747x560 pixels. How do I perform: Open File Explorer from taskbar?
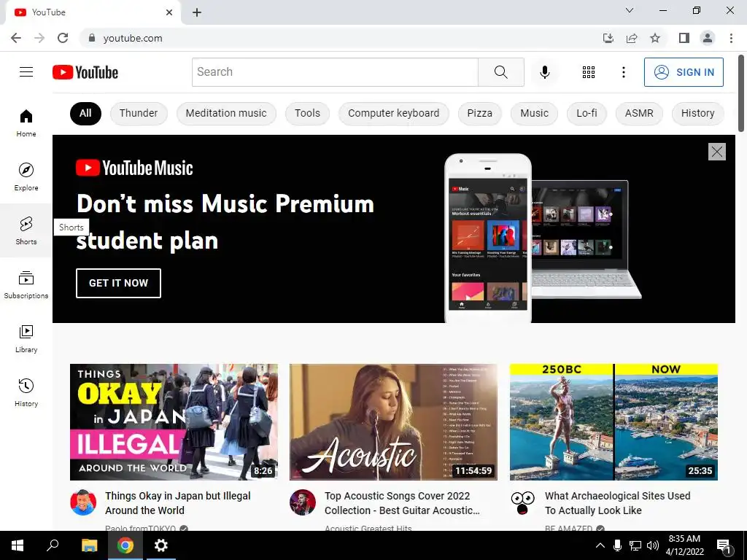point(89,545)
